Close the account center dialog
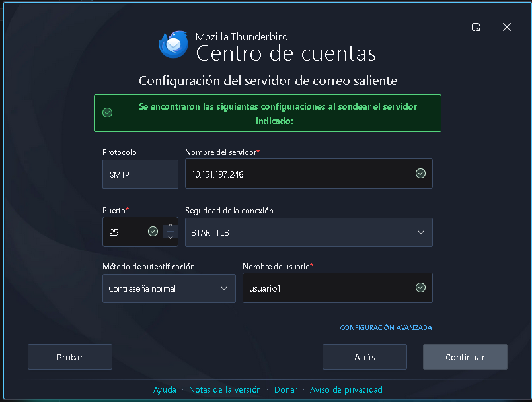 (506, 27)
